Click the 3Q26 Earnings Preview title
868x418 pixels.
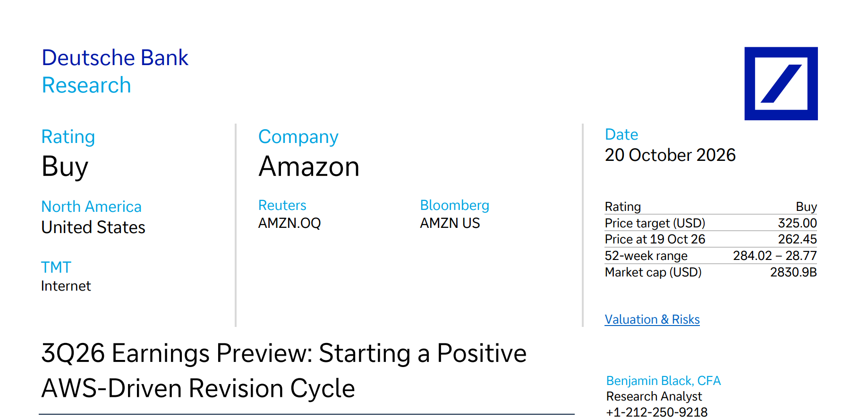[x=284, y=371]
